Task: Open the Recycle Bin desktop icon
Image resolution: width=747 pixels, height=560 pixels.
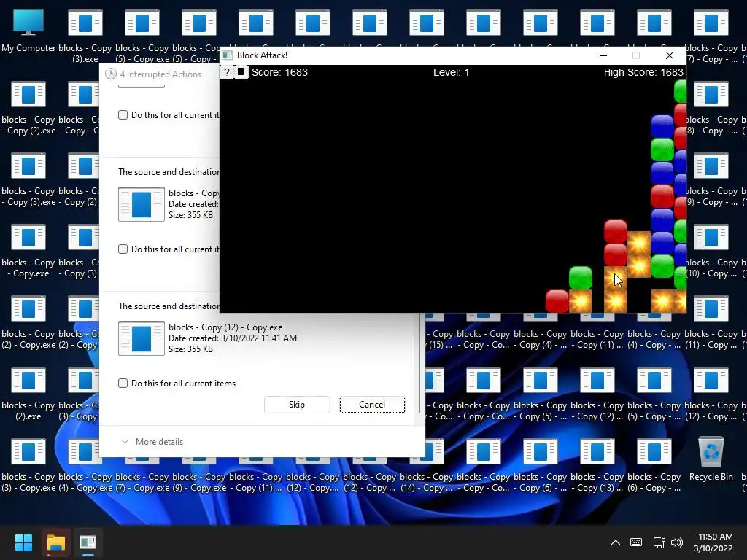Action: point(711,459)
